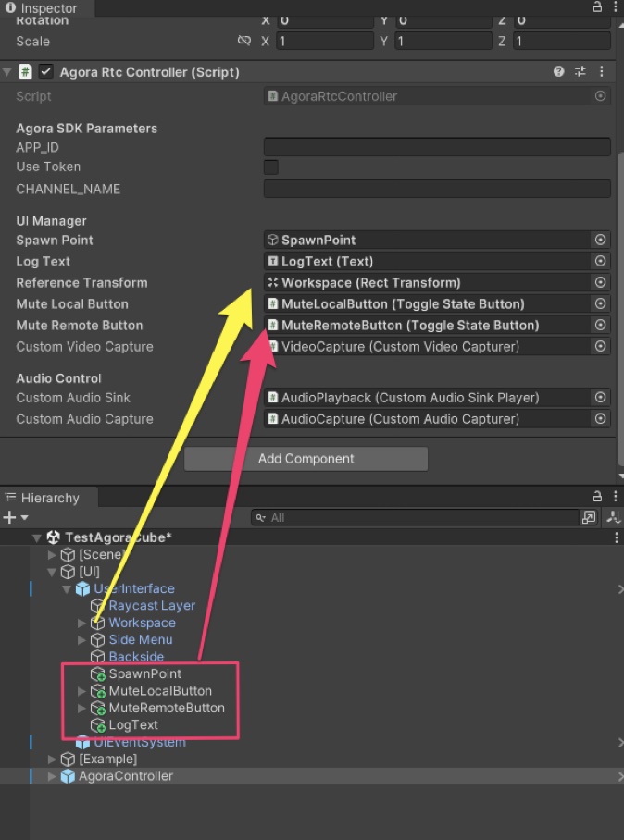Open Hierarchy panel kebab menu
The width and height of the screenshot is (624, 840).
(x=616, y=496)
